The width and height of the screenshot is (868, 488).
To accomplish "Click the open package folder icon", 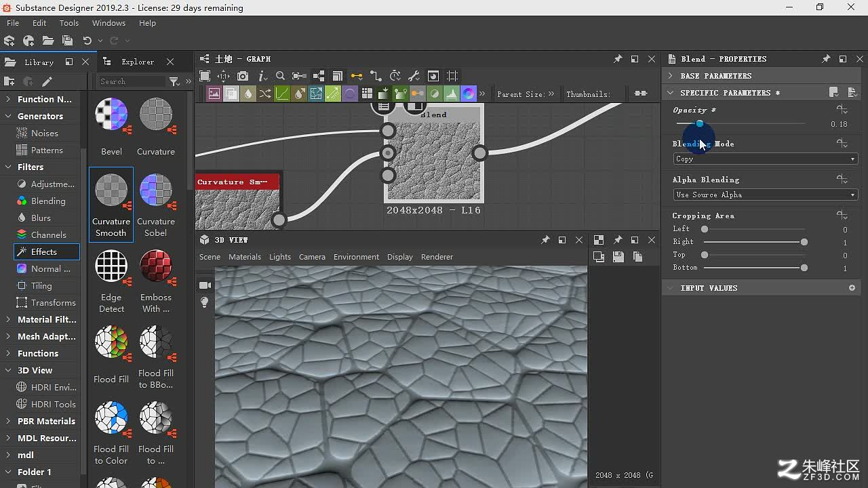I will pyautogui.click(x=47, y=41).
